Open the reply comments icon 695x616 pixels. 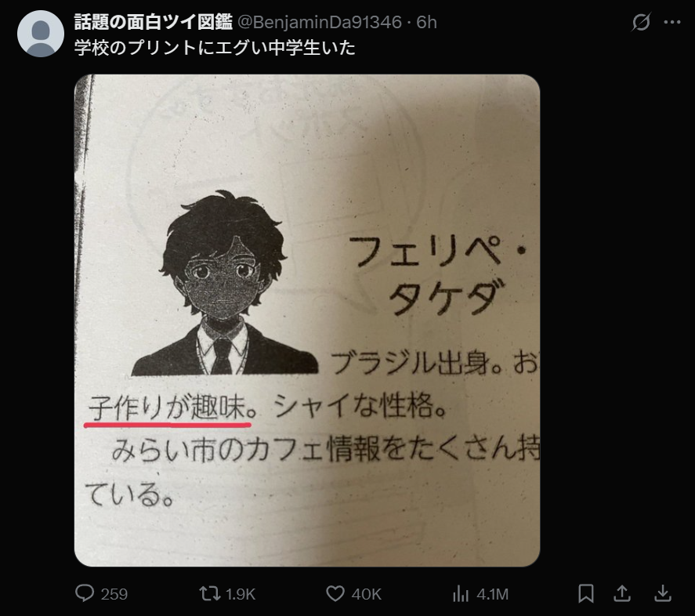click(x=85, y=593)
